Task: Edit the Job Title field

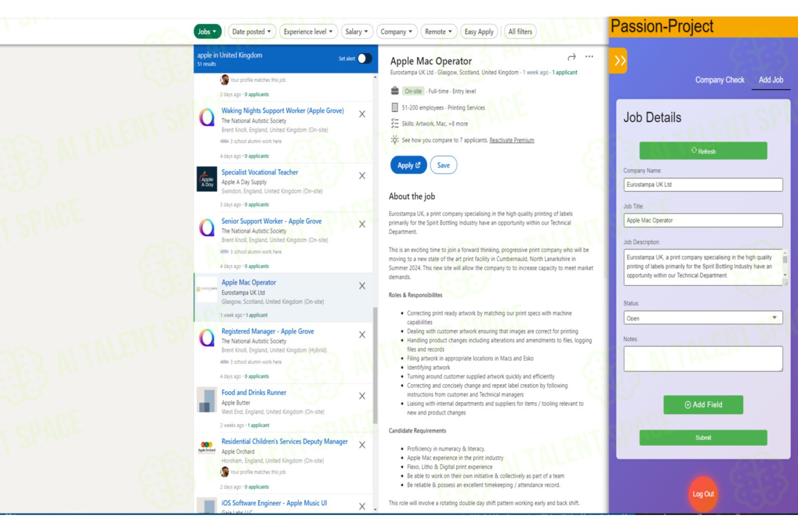Action: [x=703, y=220]
